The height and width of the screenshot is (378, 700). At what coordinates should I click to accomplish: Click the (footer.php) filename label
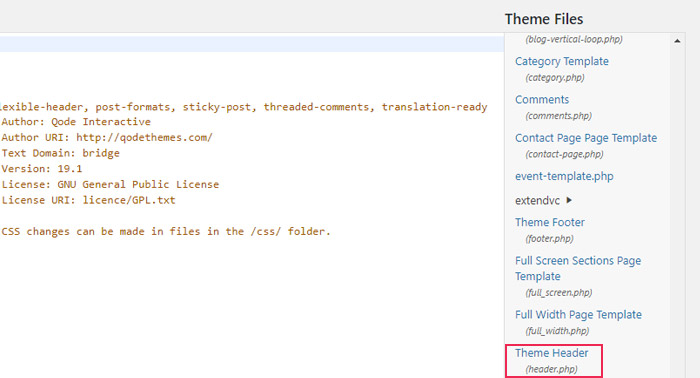(550, 239)
